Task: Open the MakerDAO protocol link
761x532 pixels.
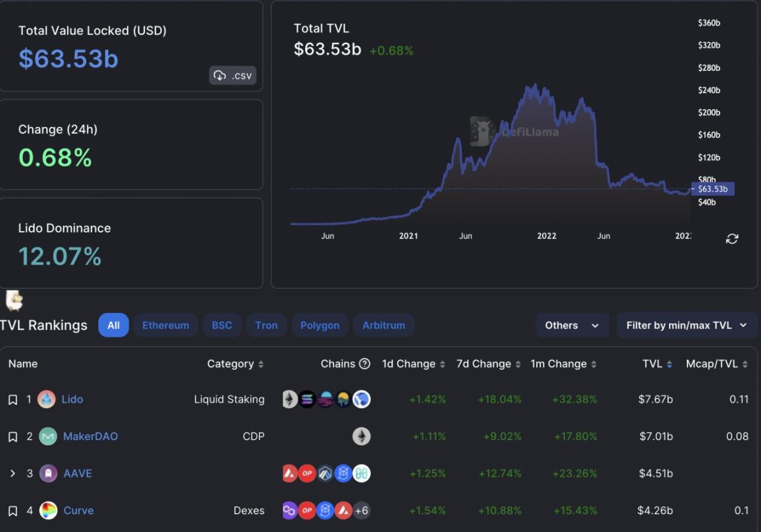Action: [x=90, y=436]
